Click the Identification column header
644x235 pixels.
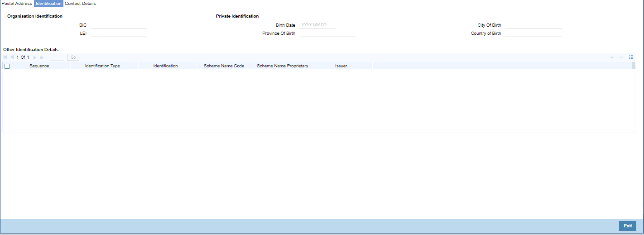coord(165,66)
